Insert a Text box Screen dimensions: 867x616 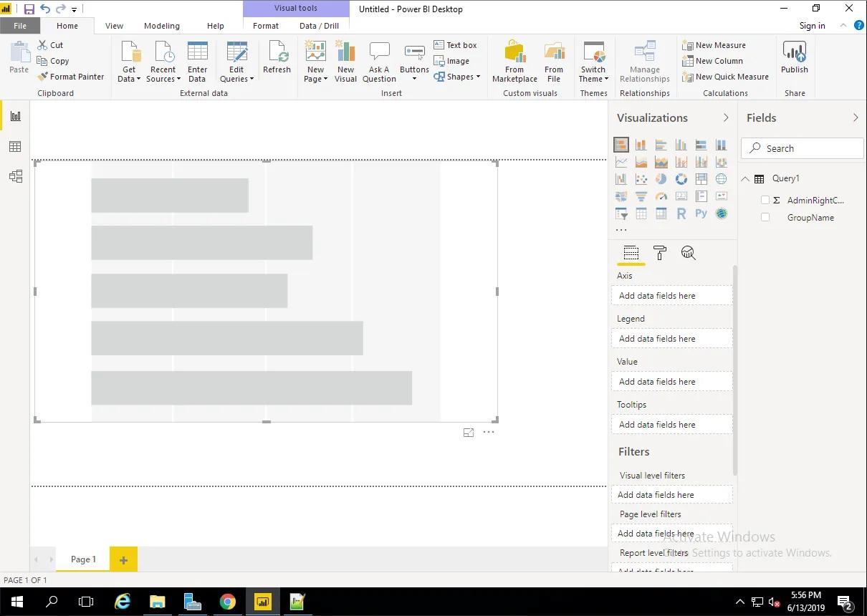[x=455, y=45]
